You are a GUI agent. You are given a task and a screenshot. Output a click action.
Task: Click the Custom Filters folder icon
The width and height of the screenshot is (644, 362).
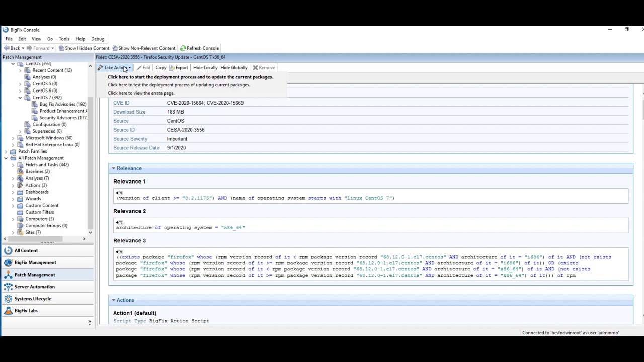point(20,212)
